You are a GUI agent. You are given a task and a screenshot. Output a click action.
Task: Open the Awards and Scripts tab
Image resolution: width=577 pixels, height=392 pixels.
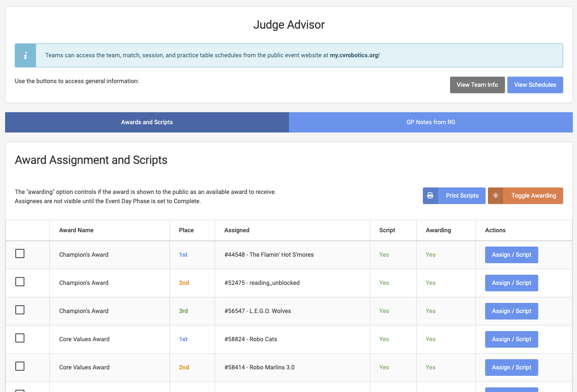[147, 122]
